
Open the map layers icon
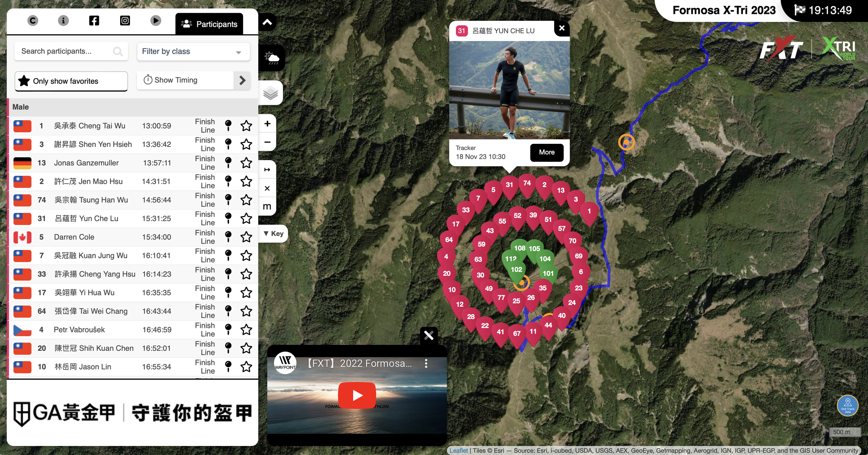point(270,93)
